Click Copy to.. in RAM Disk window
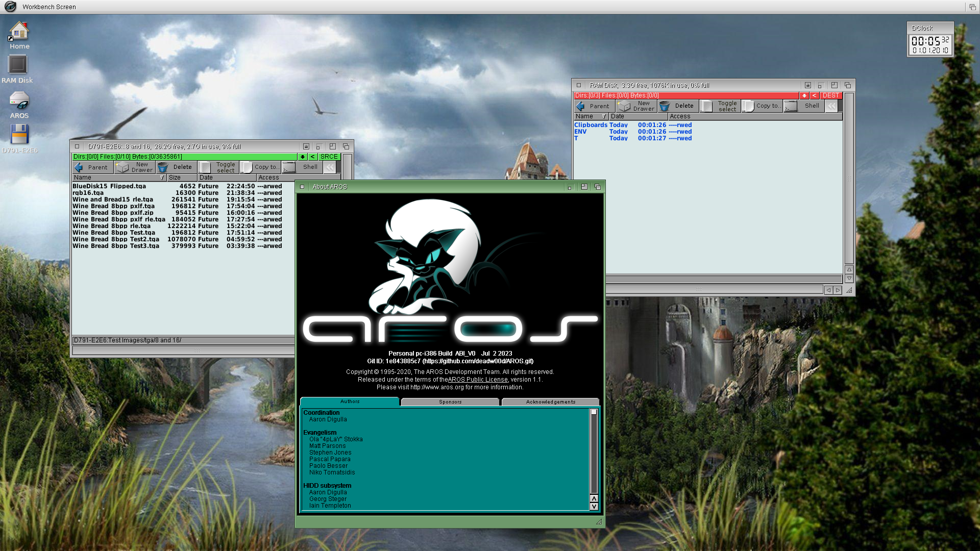This screenshot has height=551, width=980. coord(762,106)
